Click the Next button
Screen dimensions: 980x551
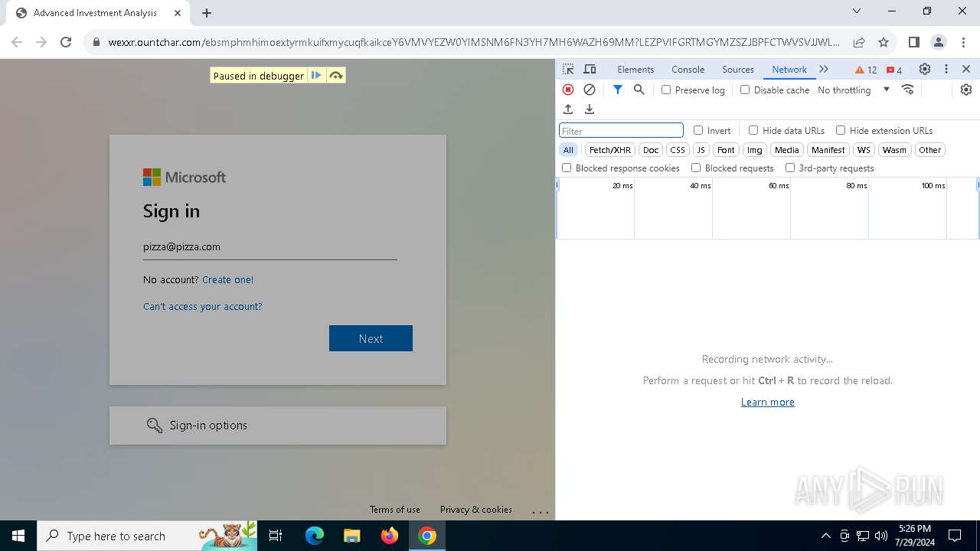click(371, 338)
